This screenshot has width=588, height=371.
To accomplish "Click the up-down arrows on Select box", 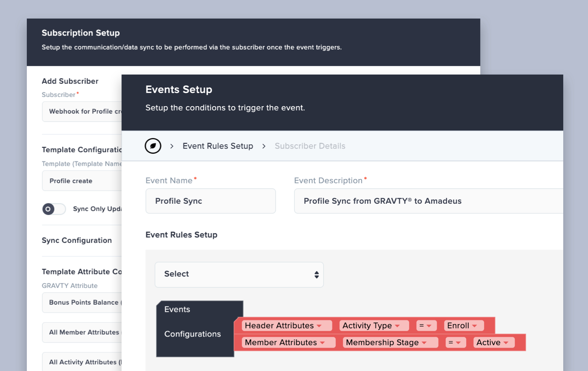I will [x=316, y=274].
